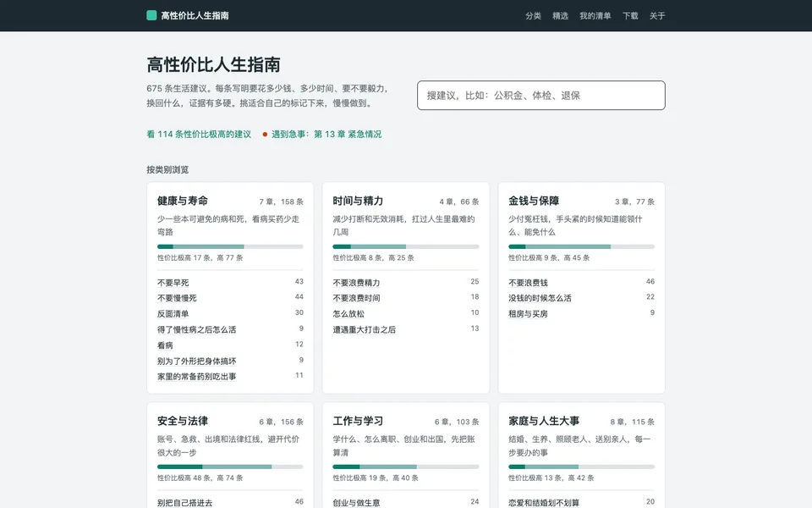Click the 按类别浏览 section label
The width and height of the screenshot is (812, 508).
tap(167, 169)
